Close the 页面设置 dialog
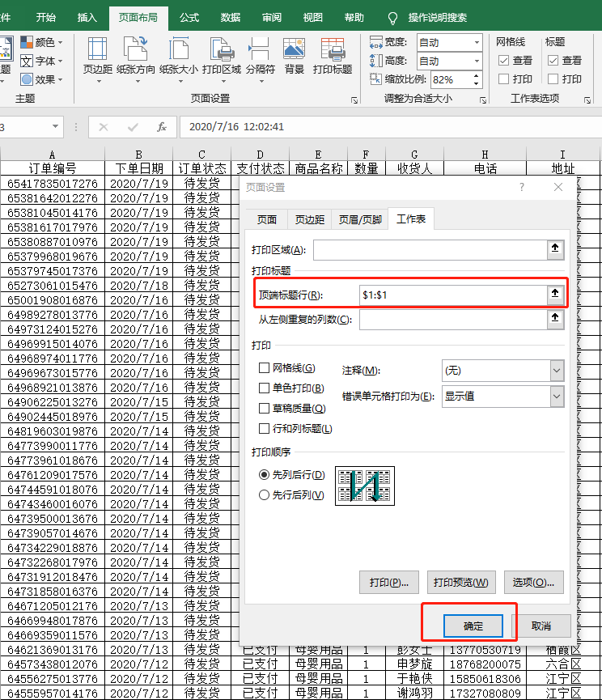 click(x=558, y=187)
